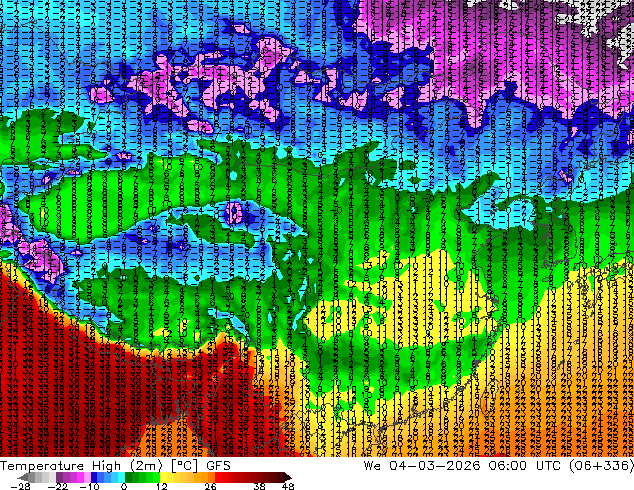The image size is (634, 490).
Task: Click the "-28" legend label
Action: tap(21, 486)
